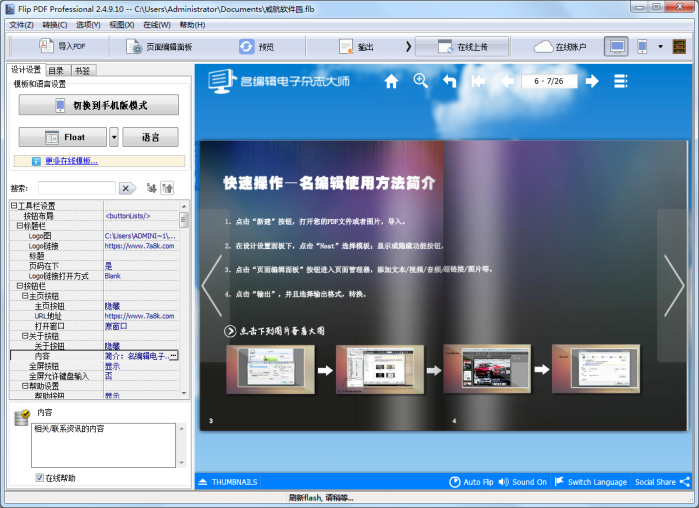This screenshot has width=699, height=508.
Task: Collapse the about button (关于按钮) group node
Action: pyautogui.click(x=25, y=336)
